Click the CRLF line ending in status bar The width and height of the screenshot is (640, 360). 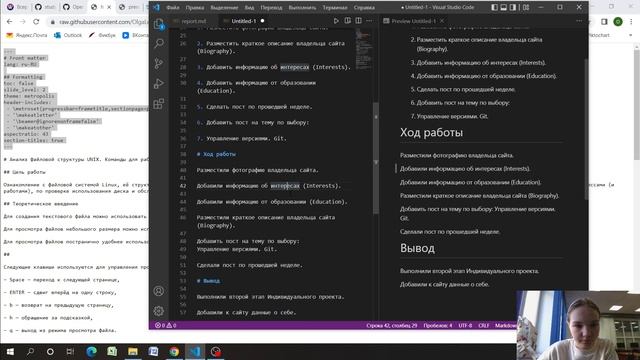[x=484, y=325]
